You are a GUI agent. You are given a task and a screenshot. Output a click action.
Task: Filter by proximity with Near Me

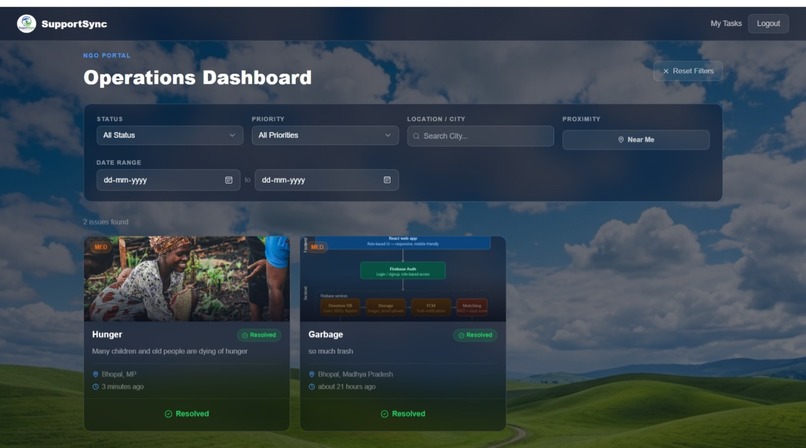coord(636,140)
